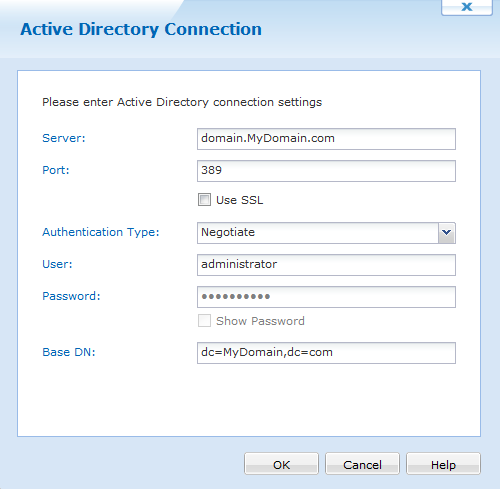Viewport: 500px width, 489px height.
Task: Enable the Use SSL checkbox
Action: point(204,200)
